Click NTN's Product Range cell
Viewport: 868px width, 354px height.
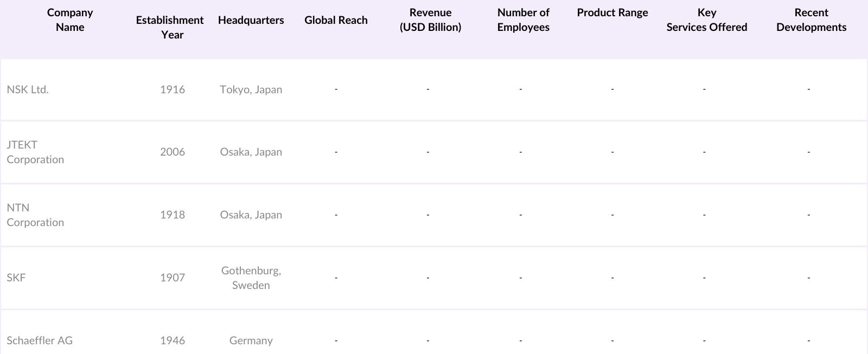612,215
